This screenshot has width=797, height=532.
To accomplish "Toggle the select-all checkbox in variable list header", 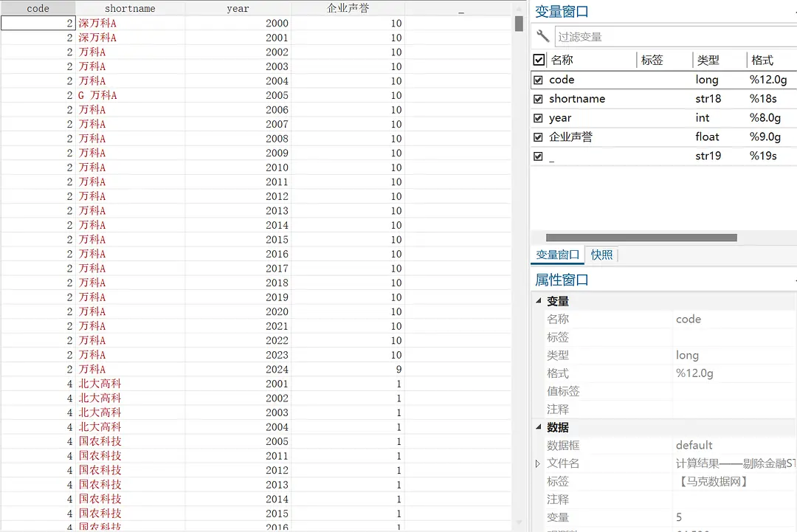I will pos(539,60).
